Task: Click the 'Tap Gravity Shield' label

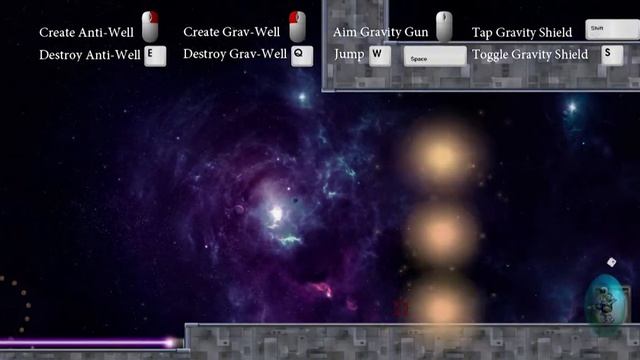Action: pyautogui.click(x=522, y=33)
